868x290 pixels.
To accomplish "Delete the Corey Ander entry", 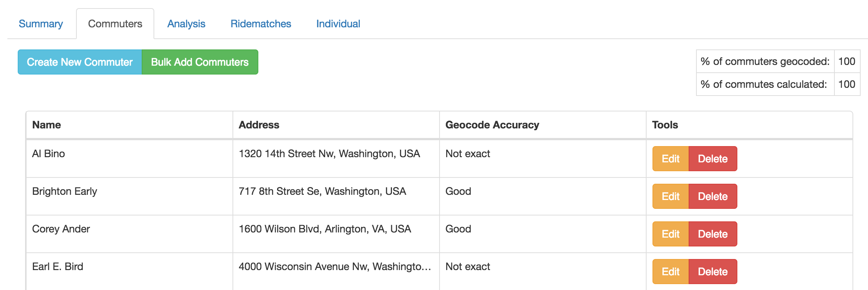I will point(713,234).
